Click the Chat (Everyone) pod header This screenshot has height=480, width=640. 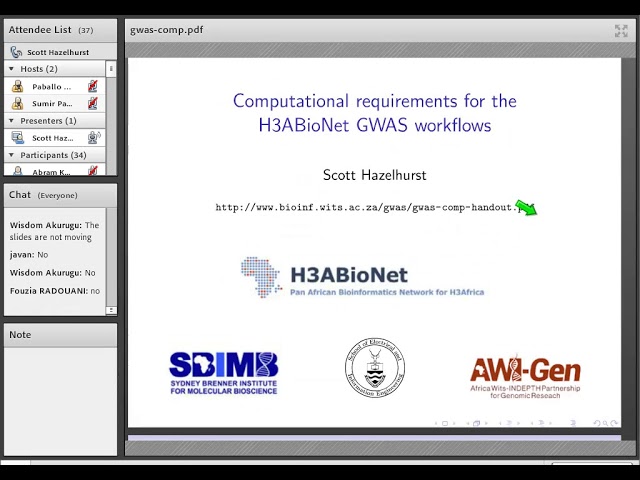point(60,195)
